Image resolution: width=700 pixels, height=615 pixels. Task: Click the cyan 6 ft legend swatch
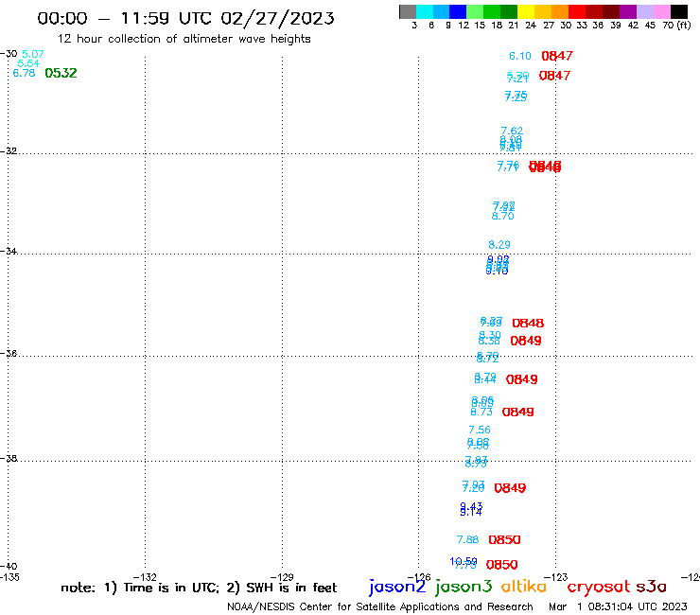(x=425, y=11)
